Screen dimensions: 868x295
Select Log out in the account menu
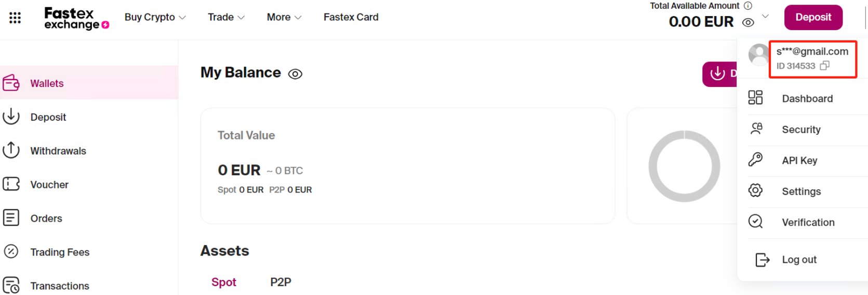tap(799, 260)
